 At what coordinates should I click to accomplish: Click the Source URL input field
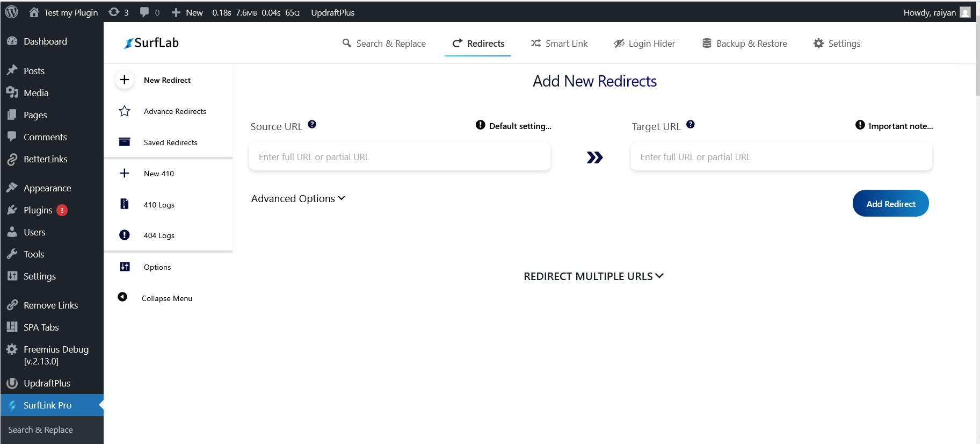pos(400,157)
